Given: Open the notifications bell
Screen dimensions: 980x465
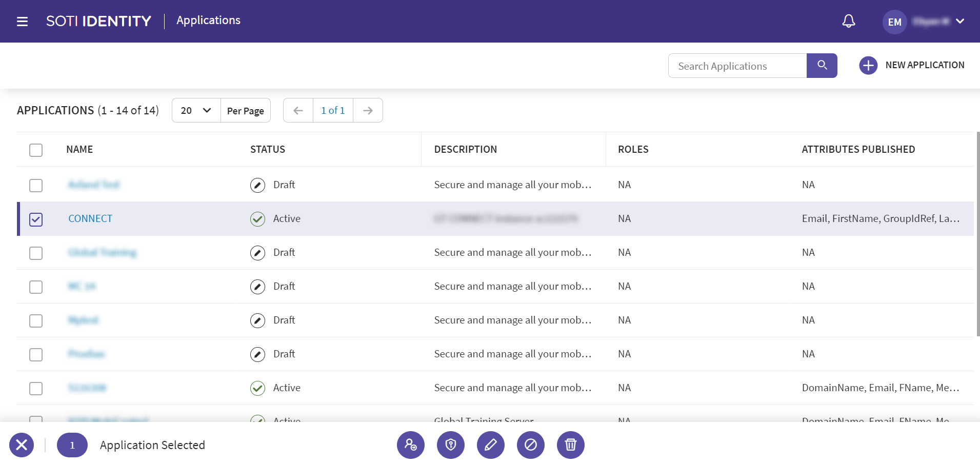Looking at the screenshot, I should pos(849,21).
